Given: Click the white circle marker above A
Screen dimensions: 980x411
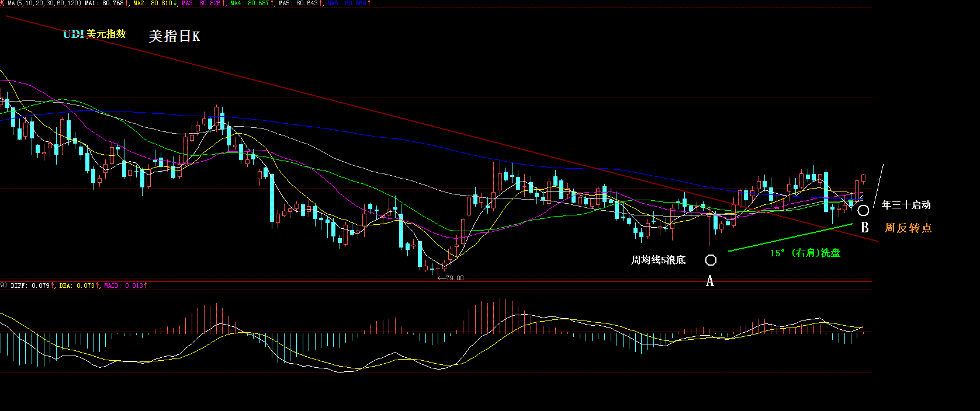Looking at the screenshot, I should click(x=711, y=260).
